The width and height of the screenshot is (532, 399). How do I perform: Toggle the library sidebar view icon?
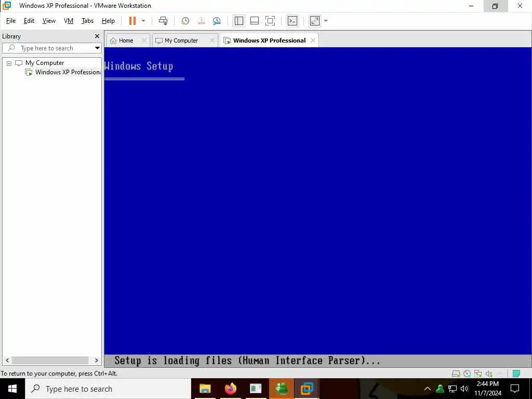click(x=239, y=21)
